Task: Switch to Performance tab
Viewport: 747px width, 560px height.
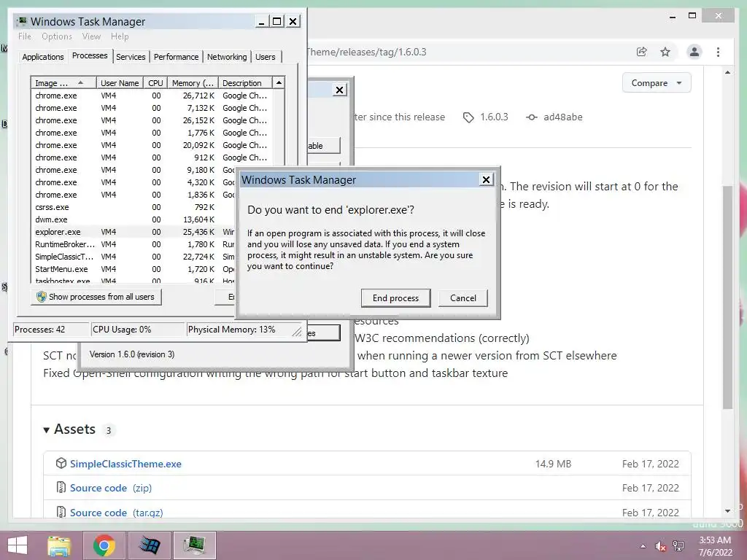Action: click(x=176, y=57)
